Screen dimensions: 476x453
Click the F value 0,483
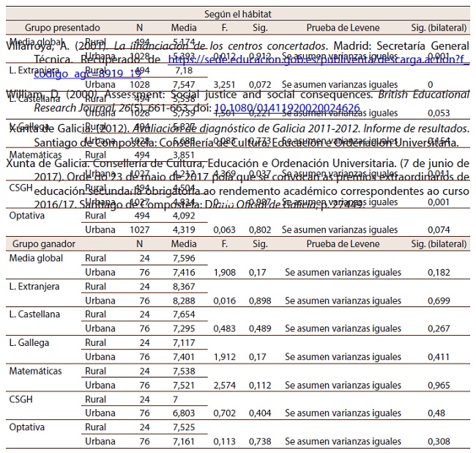click(224, 328)
